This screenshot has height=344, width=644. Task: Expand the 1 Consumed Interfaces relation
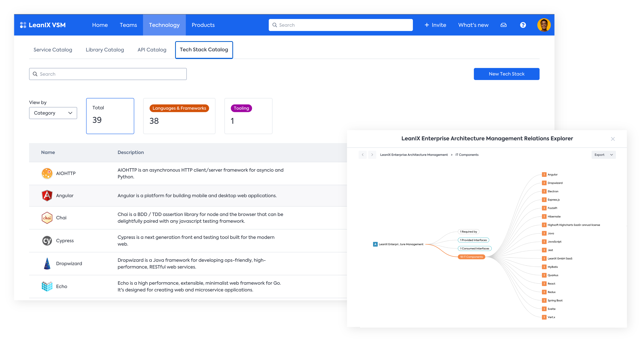[474, 248]
